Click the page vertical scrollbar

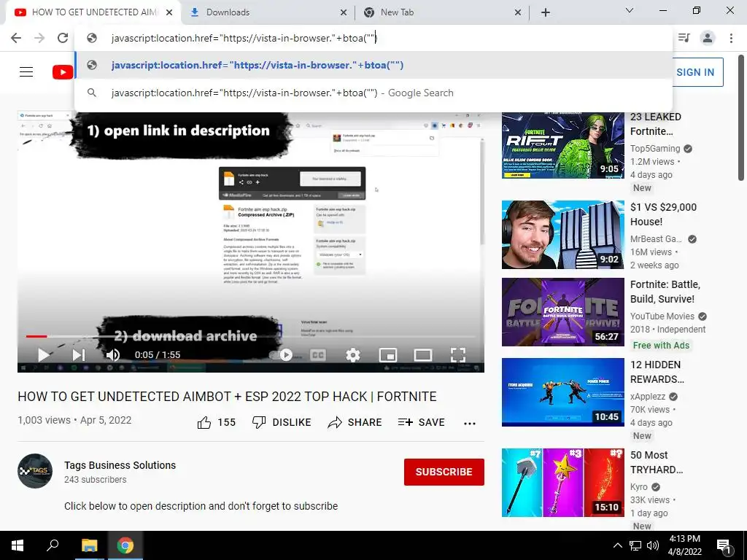point(741,119)
